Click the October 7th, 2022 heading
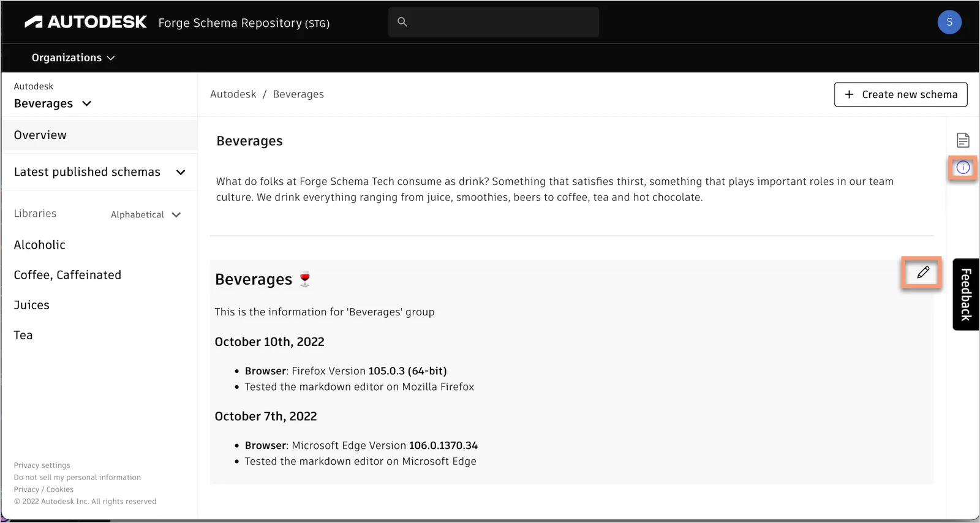This screenshot has width=980, height=523. 266,416
